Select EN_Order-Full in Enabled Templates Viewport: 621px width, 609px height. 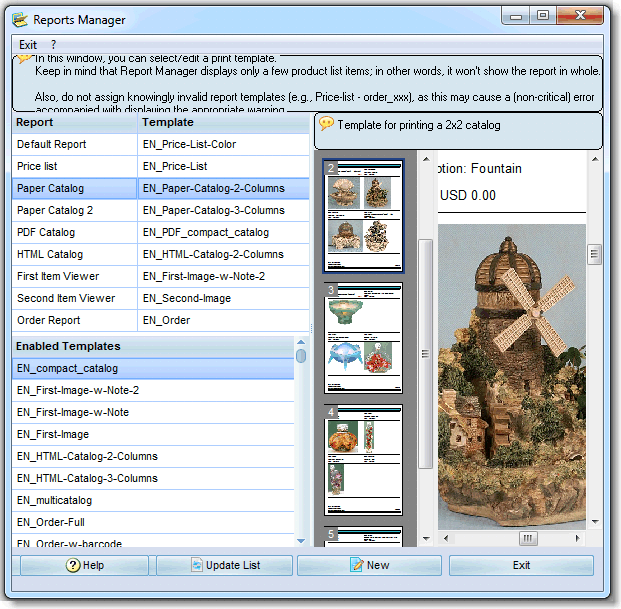153,522
